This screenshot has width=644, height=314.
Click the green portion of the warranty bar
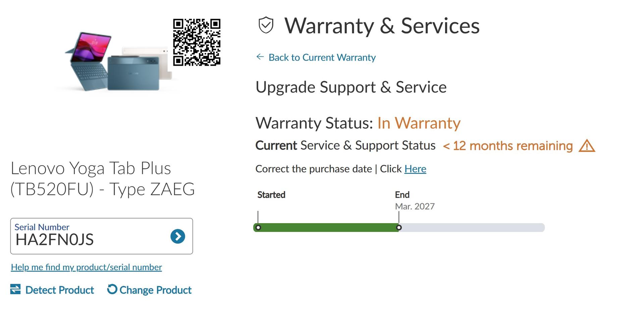point(327,228)
